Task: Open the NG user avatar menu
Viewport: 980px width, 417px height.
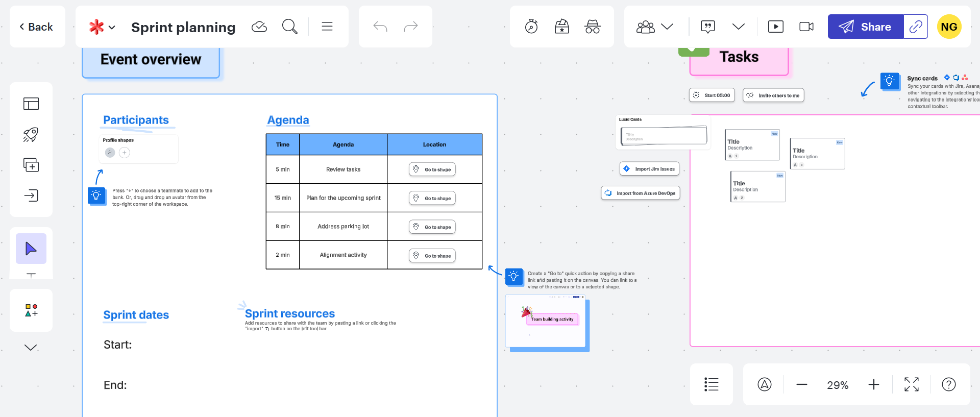Action: (949, 27)
